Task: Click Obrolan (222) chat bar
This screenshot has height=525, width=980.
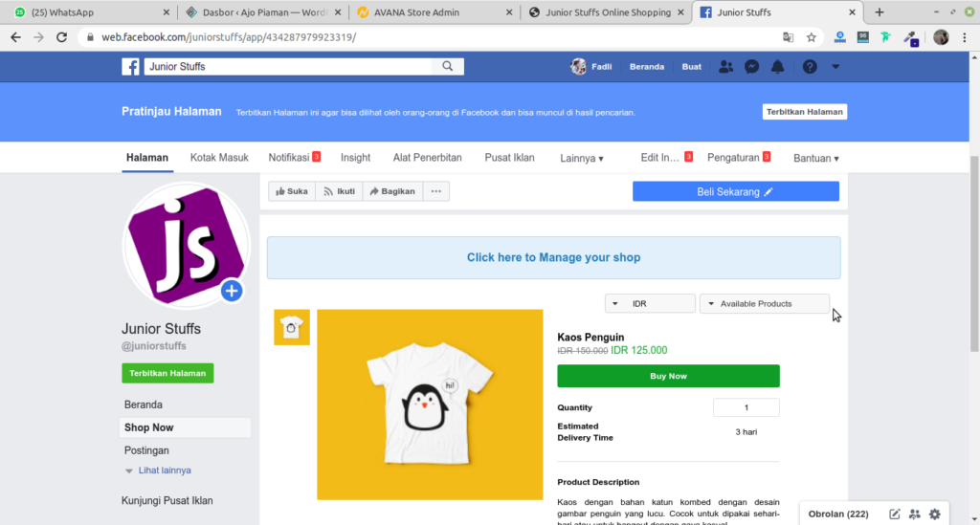Action: tap(838, 514)
